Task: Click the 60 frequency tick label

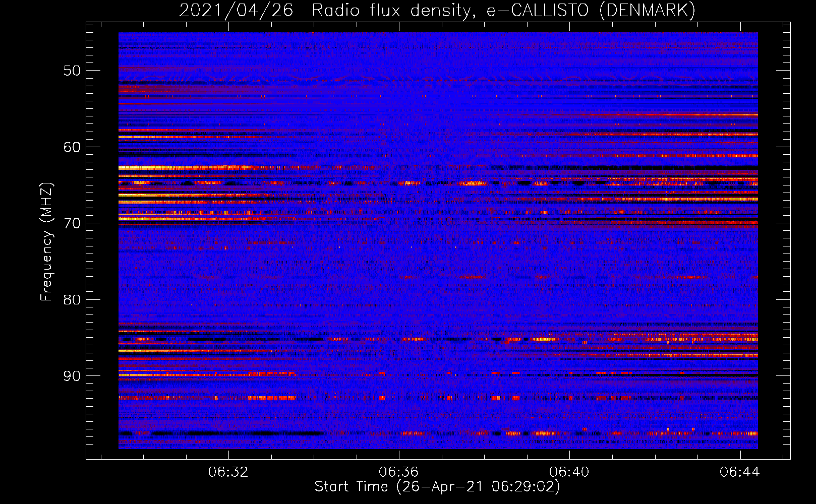Action: [72, 147]
